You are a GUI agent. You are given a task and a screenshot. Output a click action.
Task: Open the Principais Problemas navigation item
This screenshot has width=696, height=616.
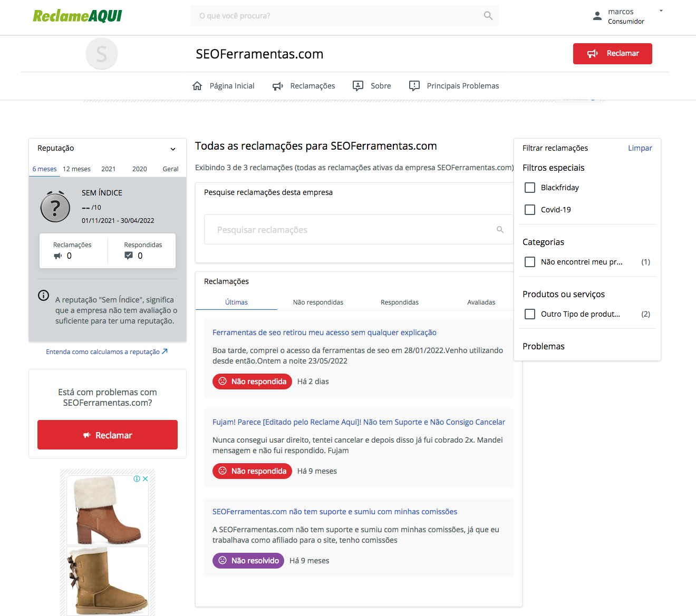coord(454,86)
